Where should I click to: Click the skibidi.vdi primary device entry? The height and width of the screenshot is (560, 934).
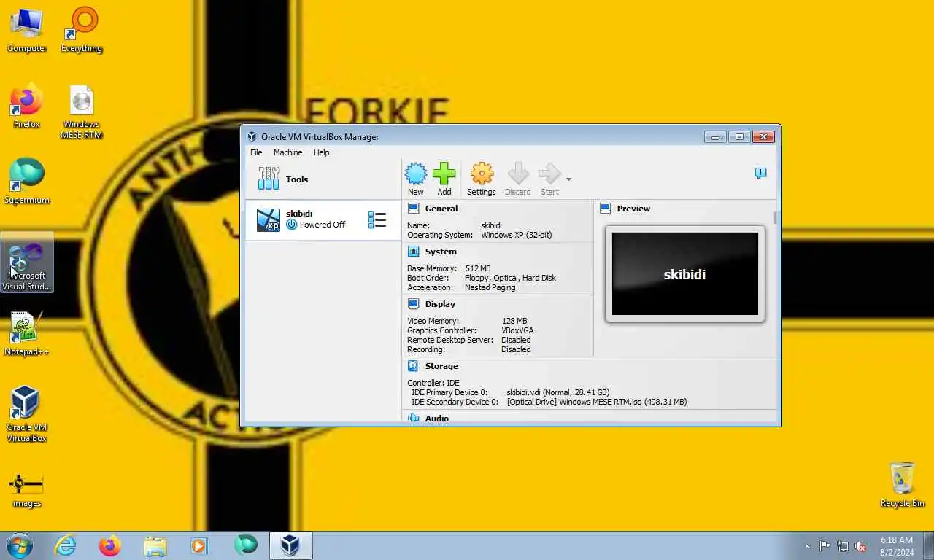[557, 392]
